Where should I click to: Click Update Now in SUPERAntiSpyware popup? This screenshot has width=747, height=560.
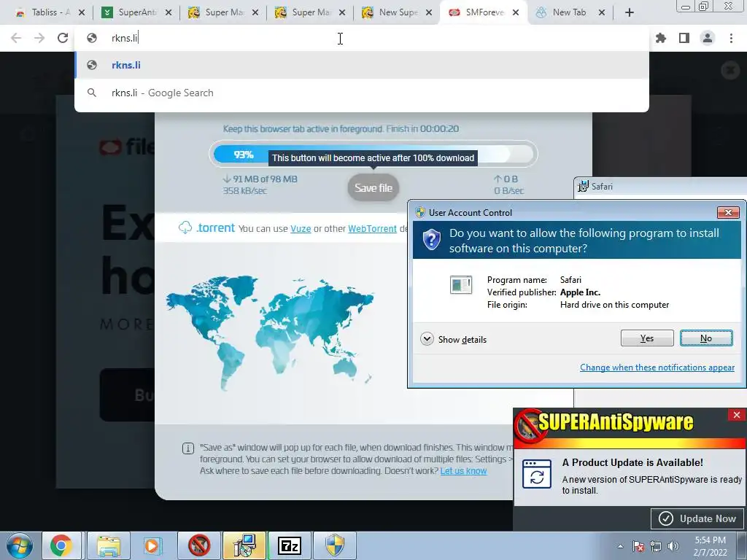(698, 518)
